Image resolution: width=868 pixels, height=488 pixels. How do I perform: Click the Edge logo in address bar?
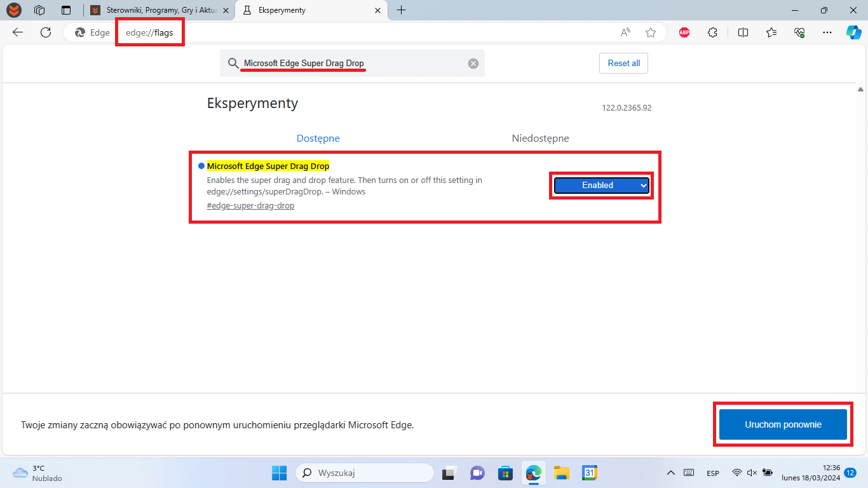(80, 32)
